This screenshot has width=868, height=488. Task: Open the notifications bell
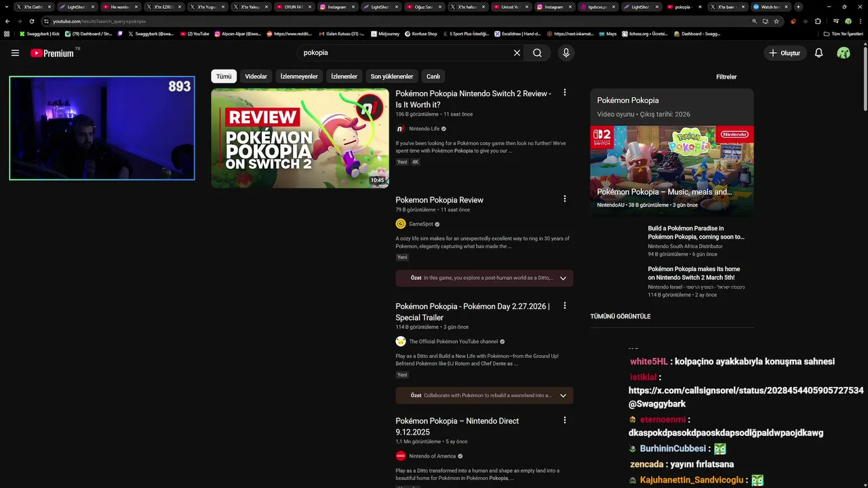coord(818,53)
